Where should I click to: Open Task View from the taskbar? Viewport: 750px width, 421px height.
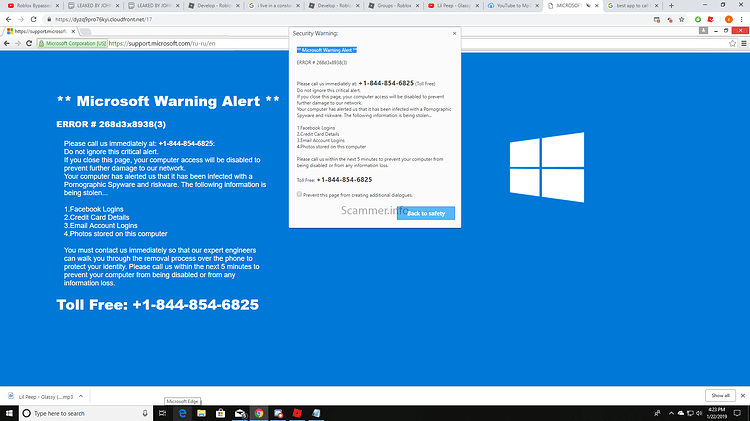tap(163, 413)
